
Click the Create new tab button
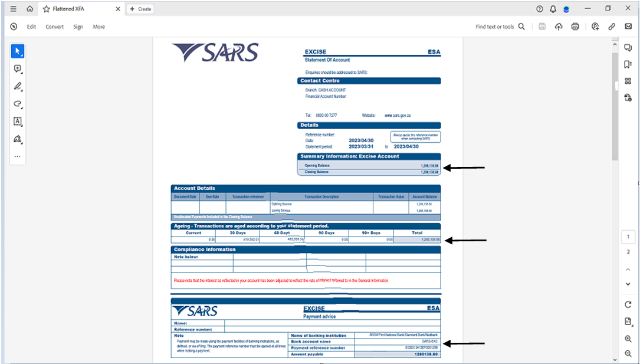140,9
